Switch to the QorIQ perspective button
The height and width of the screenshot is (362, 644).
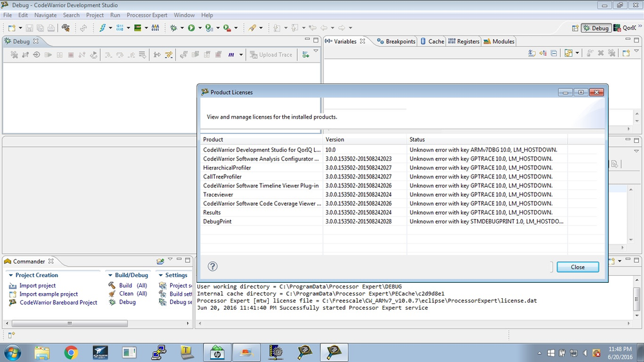point(625,28)
